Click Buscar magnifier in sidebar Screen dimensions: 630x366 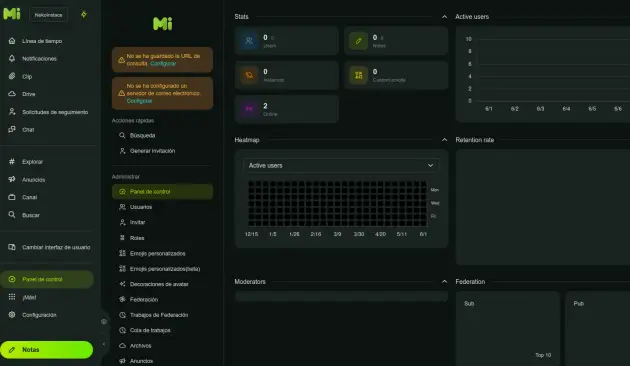coord(12,215)
